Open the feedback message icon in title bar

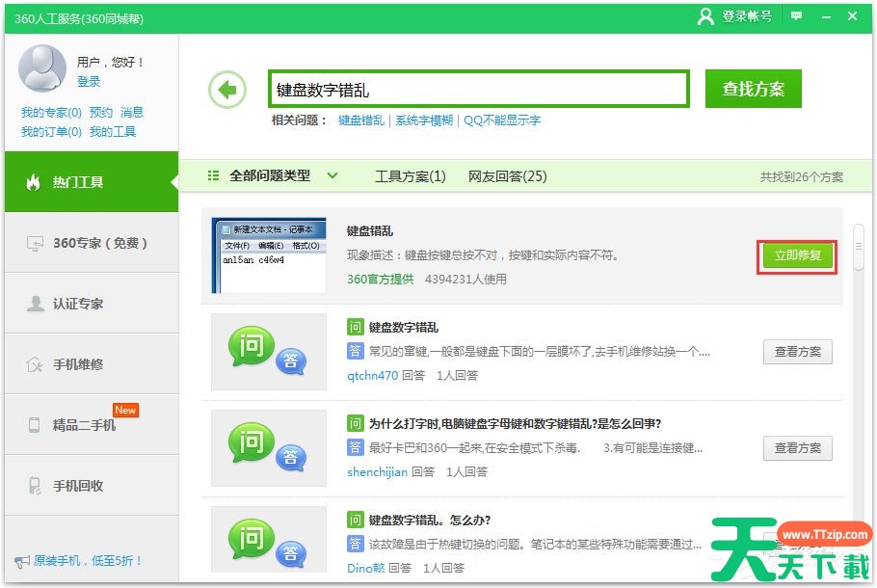796,16
